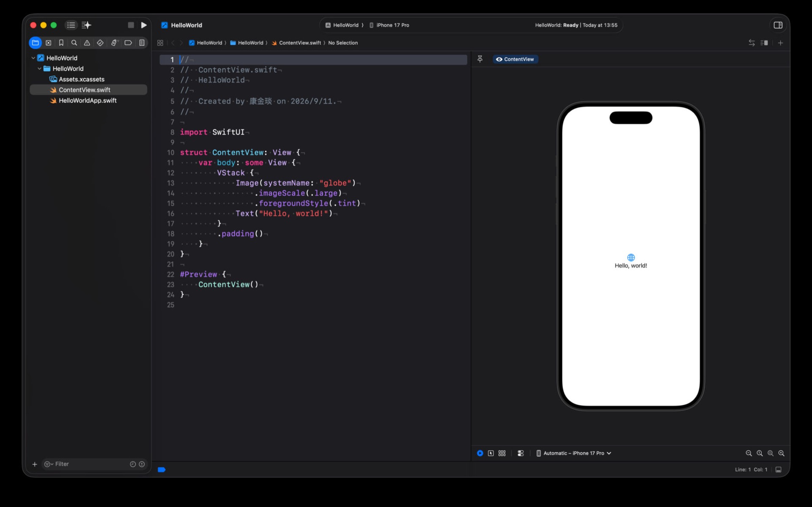Toggle the navigator sidebar

71,25
